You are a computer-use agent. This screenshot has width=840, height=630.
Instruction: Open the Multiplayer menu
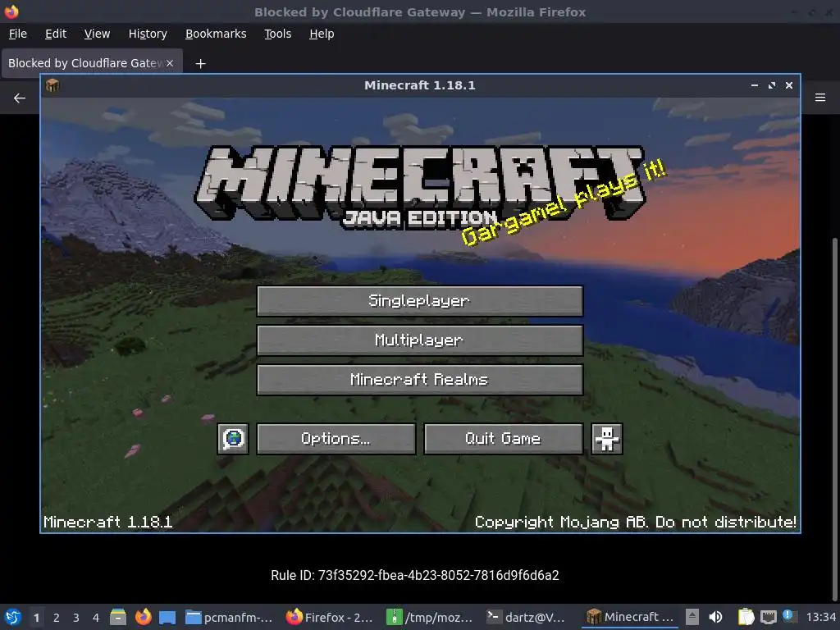point(419,340)
